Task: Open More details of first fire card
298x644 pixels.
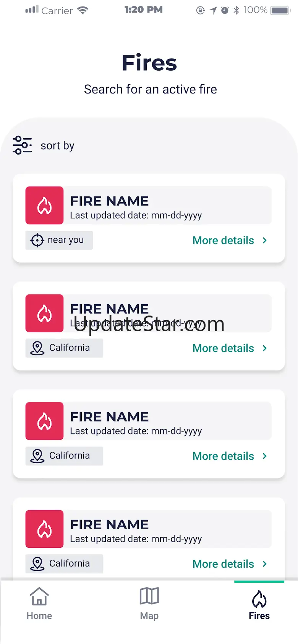Action: click(x=223, y=240)
